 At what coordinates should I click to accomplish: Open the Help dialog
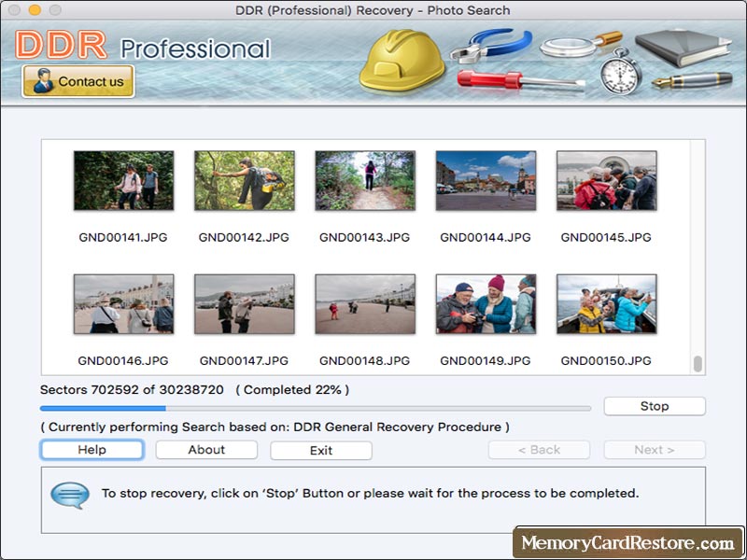click(91, 450)
